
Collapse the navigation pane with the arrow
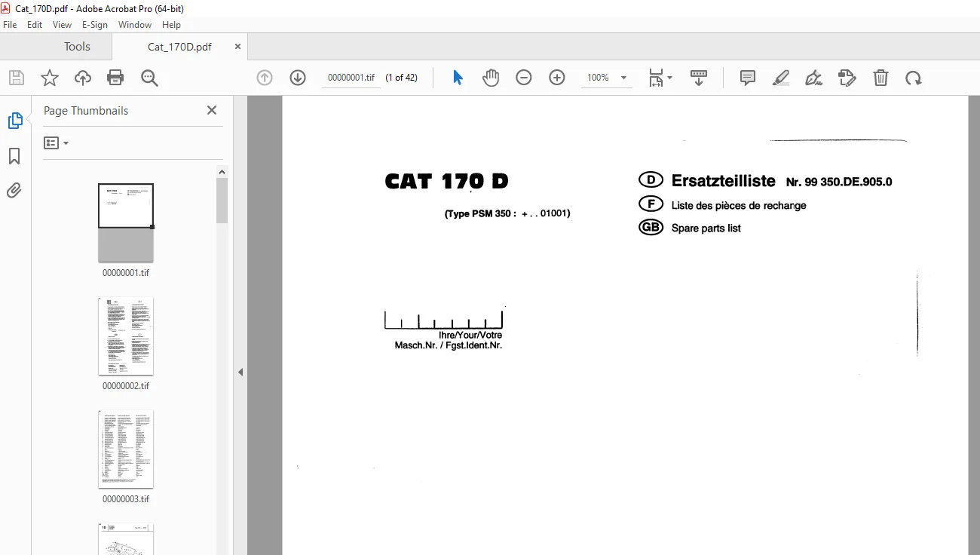(x=240, y=372)
